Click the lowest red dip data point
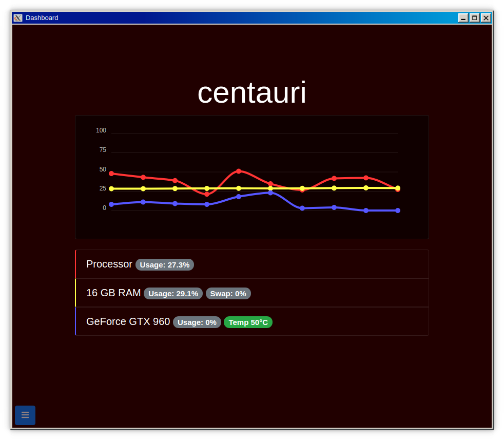504x440 pixels. [207, 194]
